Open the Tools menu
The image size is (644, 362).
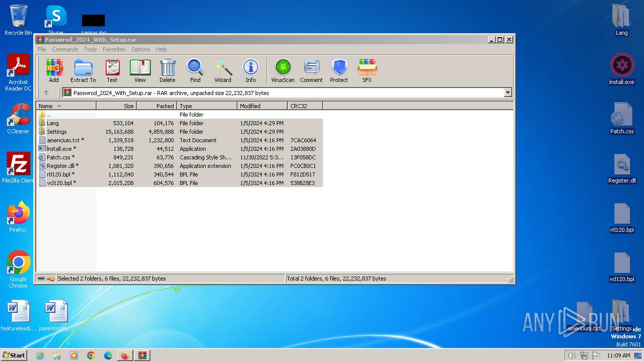[91, 49]
